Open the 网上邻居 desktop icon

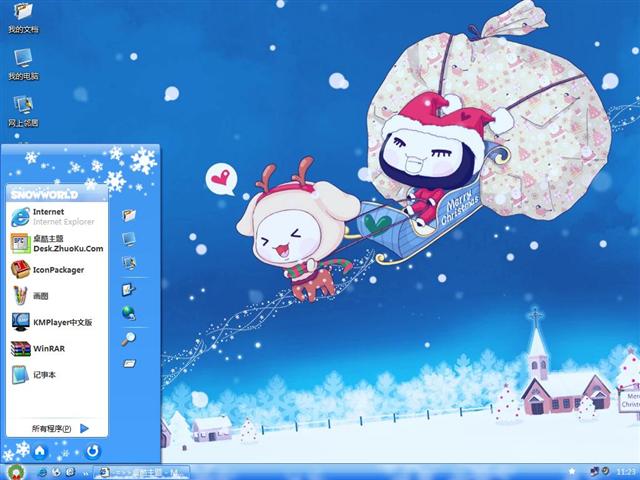pyautogui.click(x=23, y=111)
